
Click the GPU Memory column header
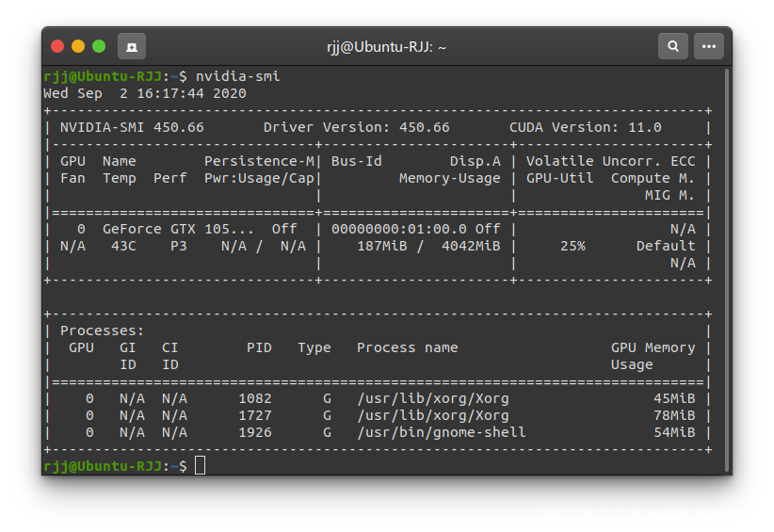pyautogui.click(x=653, y=348)
